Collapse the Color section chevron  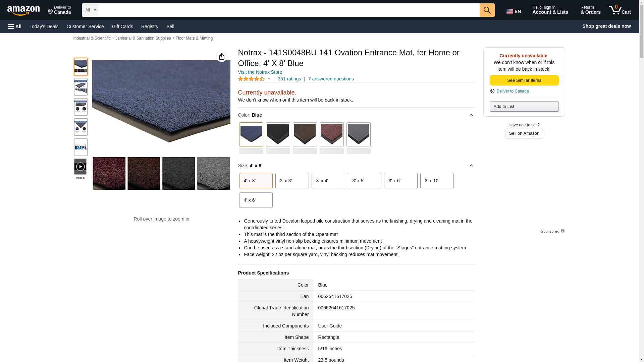click(471, 115)
